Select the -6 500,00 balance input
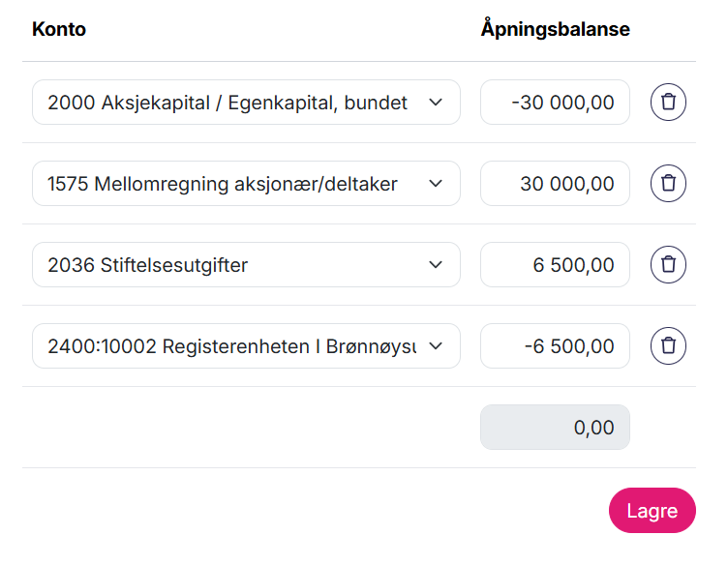 [555, 346]
